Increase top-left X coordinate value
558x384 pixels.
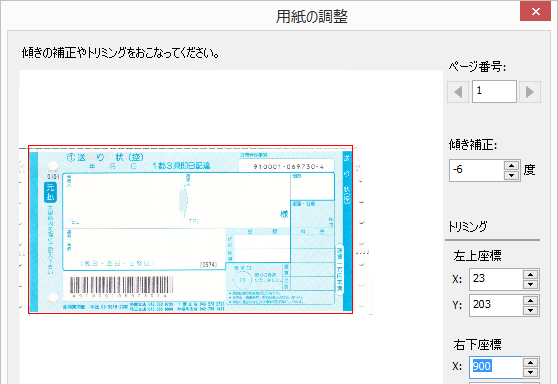click(531, 274)
